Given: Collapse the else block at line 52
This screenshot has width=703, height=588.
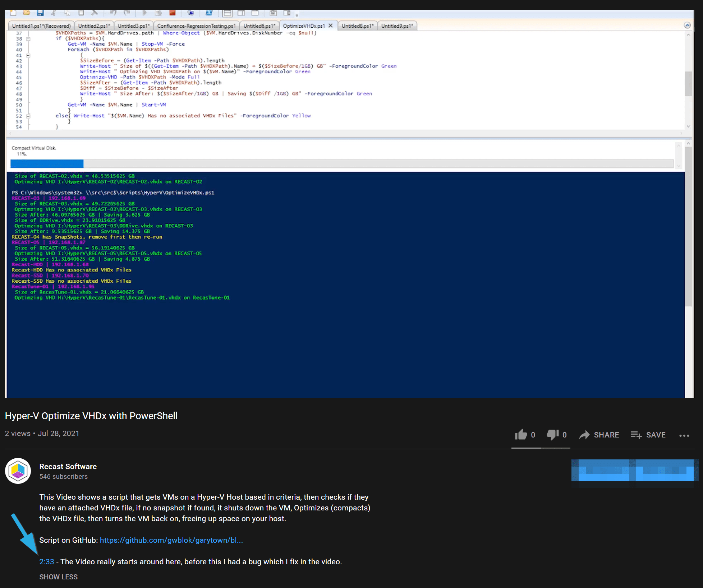Looking at the screenshot, I should (x=28, y=116).
